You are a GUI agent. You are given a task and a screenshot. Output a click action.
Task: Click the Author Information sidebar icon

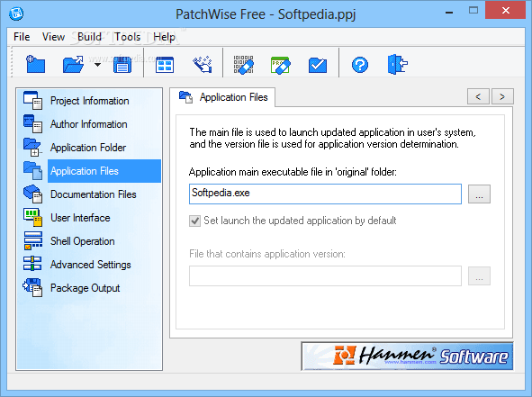point(33,123)
